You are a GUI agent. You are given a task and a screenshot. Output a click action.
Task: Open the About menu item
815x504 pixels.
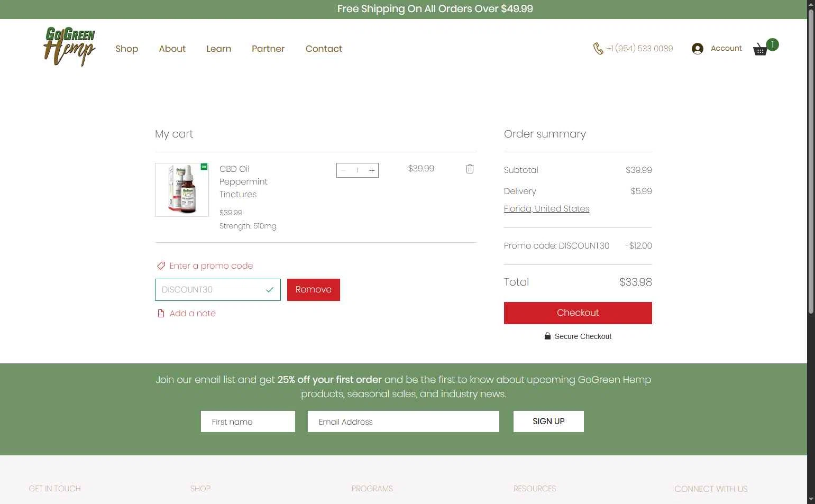coord(172,49)
